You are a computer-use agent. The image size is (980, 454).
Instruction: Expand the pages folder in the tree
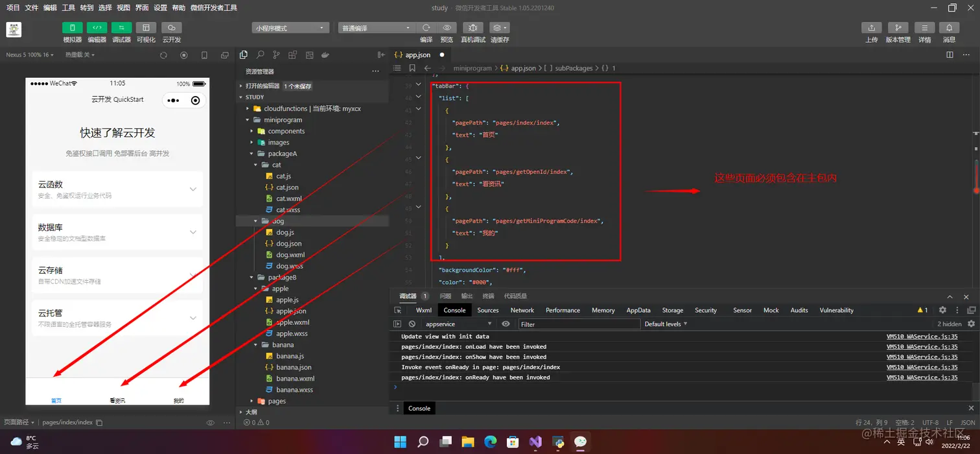(x=313, y=401)
